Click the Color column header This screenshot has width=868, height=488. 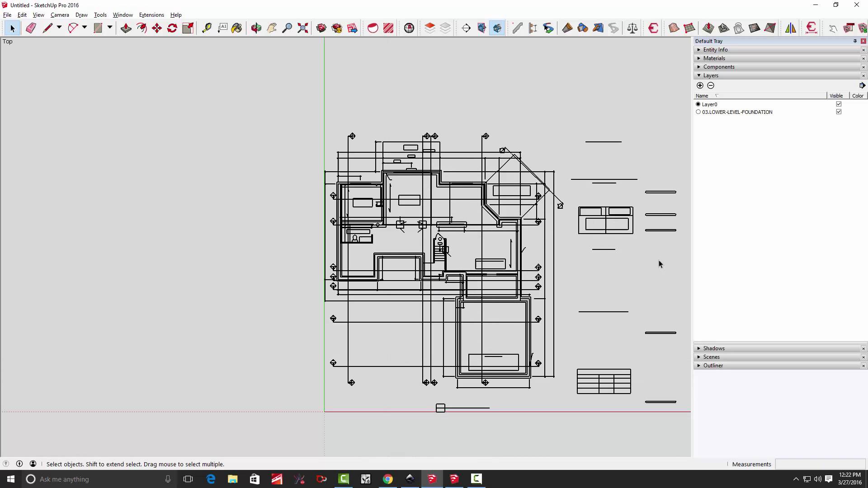(858, 96)
